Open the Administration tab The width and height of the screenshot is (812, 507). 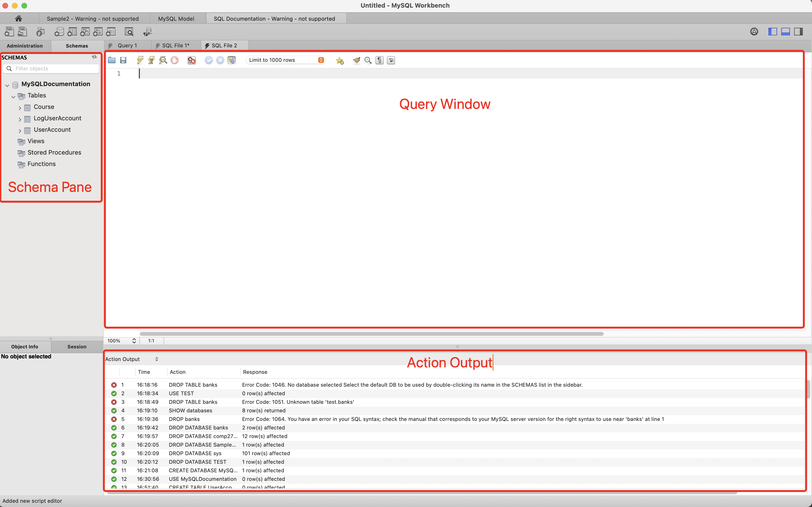tap(25, 46)
